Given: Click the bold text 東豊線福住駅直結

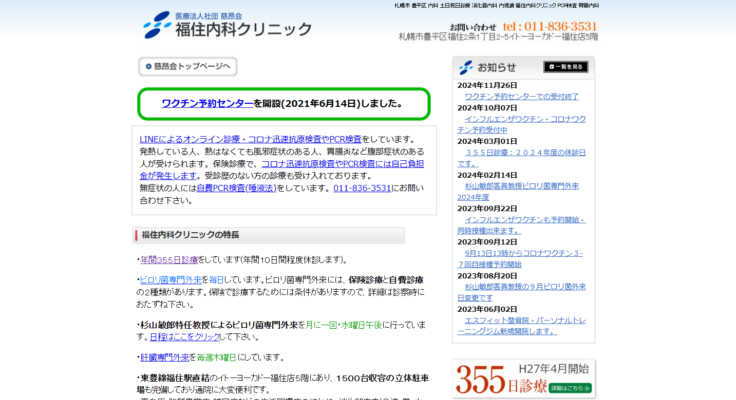Looking at the screenshot, I should (x=175, y=378).
